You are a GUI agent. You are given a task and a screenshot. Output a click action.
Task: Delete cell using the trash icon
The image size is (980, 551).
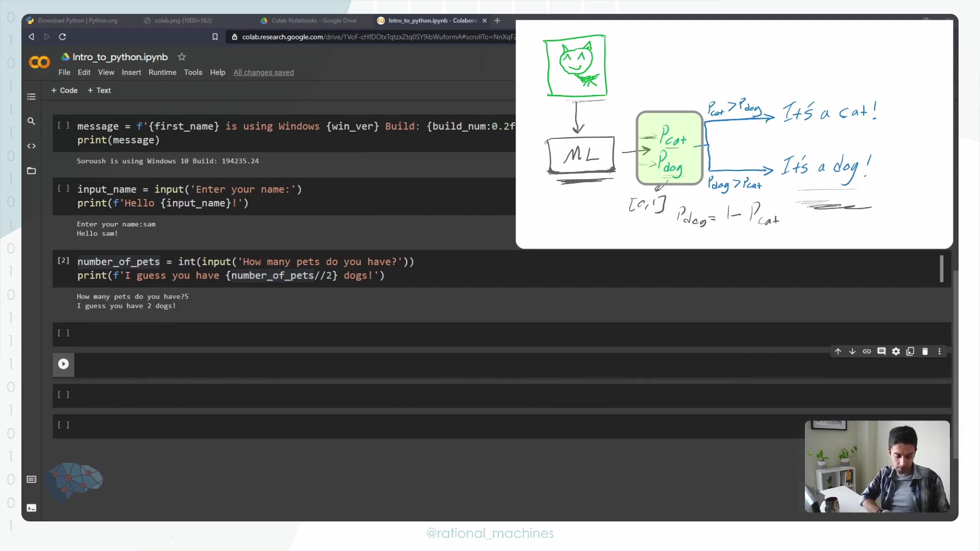pyautogui.click(x=925, y=352)
